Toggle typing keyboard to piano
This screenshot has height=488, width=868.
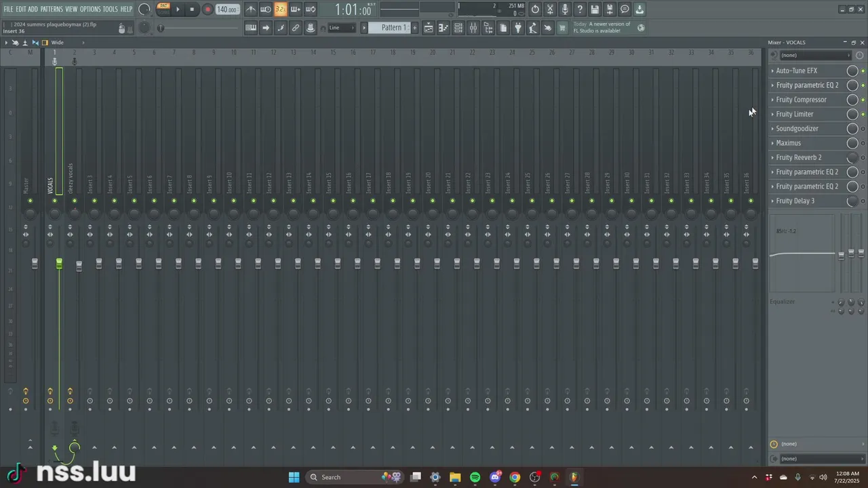pos(251,28)
